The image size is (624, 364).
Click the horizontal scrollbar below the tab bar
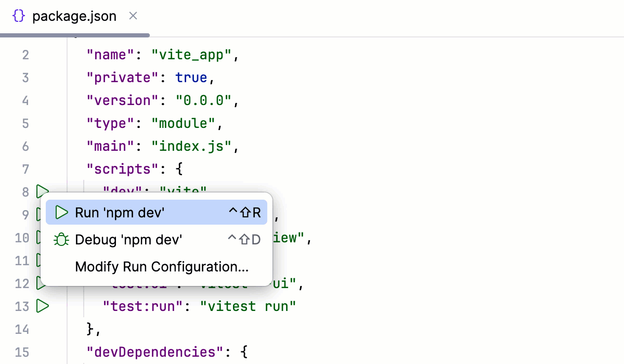(x=75, y=35)
